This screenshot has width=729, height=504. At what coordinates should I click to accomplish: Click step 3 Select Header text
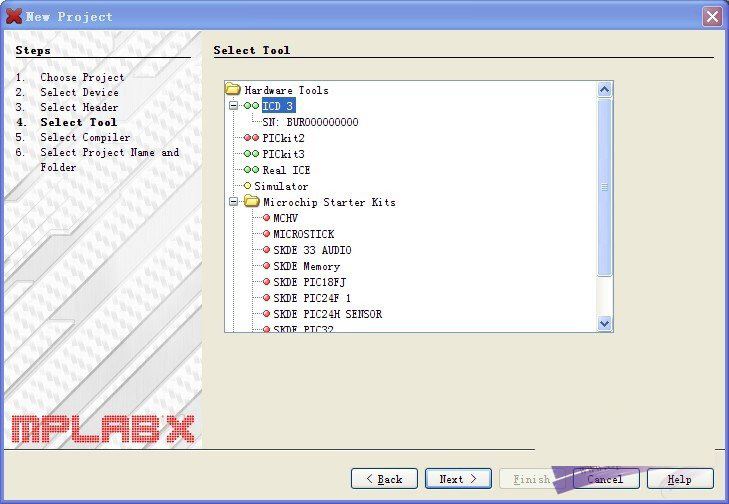coord(79,107)
